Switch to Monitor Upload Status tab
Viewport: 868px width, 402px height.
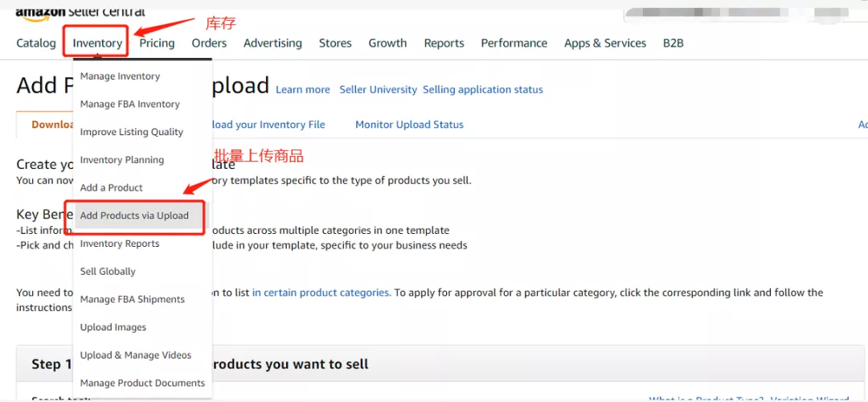pyautogui.click(x=409, y=125)
